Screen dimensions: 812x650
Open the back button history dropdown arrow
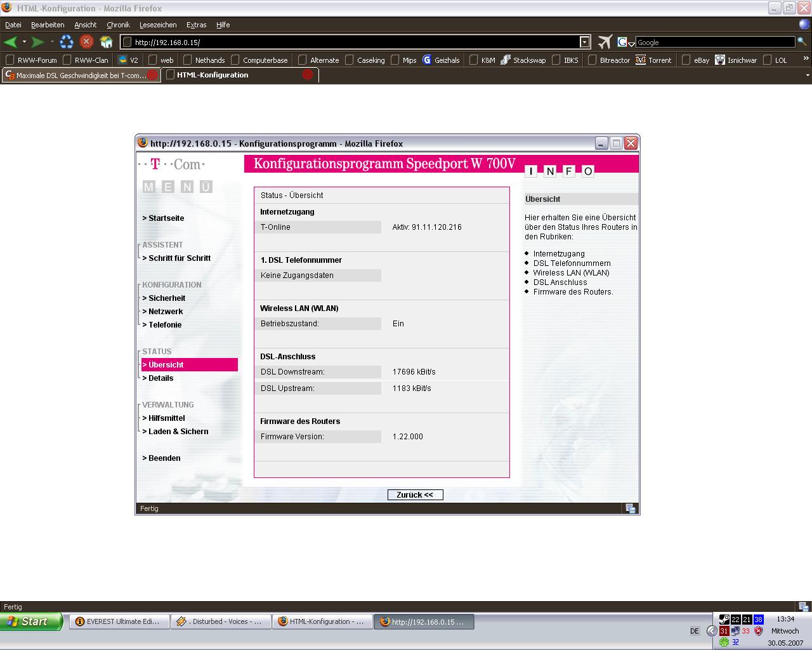(x=24, y=42)
